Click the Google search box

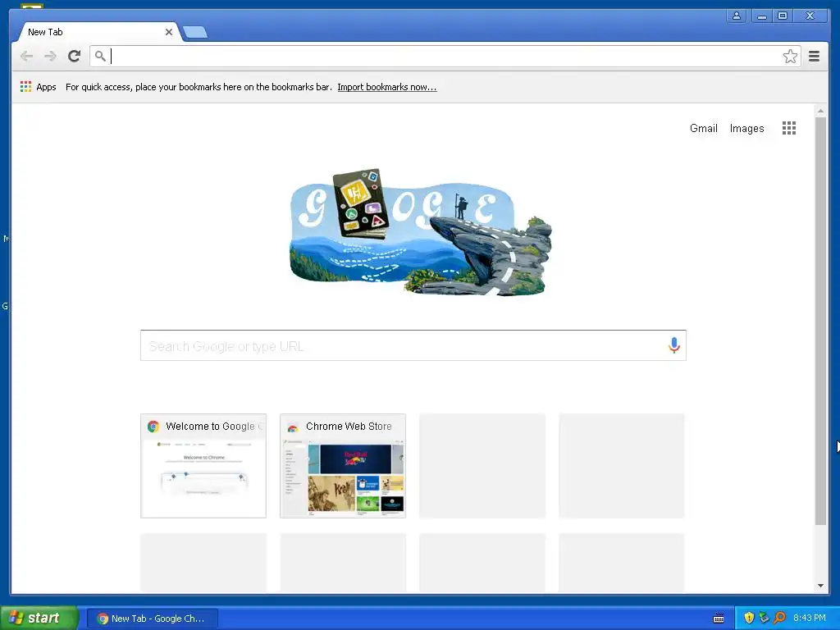coord(413,345)
